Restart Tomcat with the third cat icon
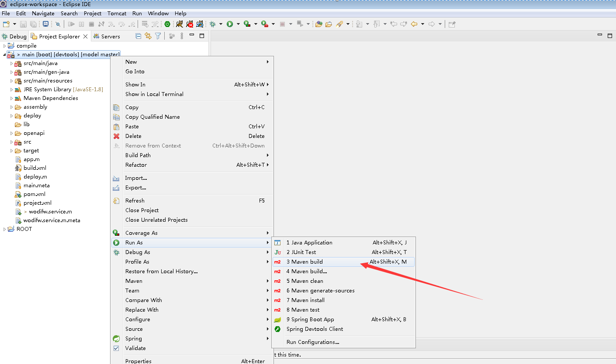 tap(200, 24)
